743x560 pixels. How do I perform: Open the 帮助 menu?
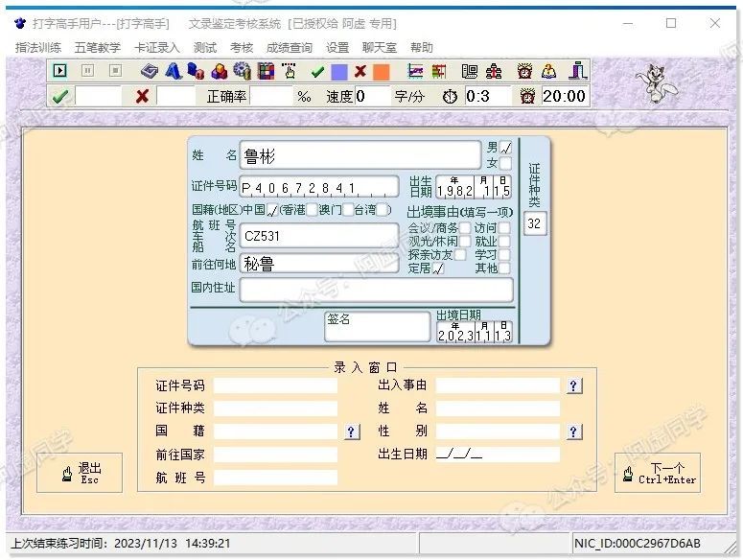[x=422, y=47]
